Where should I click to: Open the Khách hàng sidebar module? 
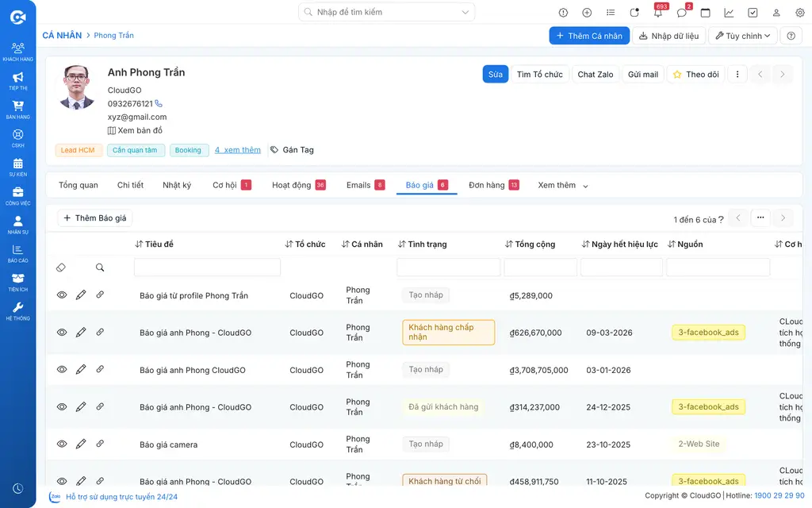(17, 52)
